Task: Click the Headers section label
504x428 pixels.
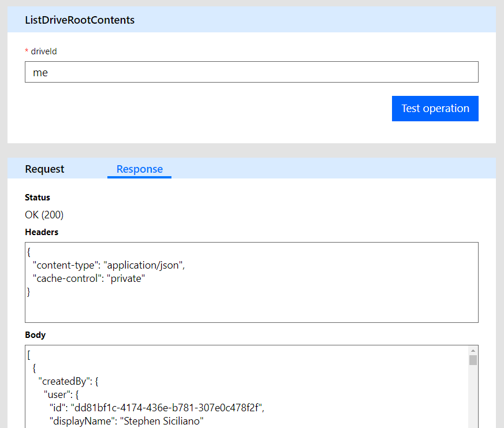Action: coord(42,232)
